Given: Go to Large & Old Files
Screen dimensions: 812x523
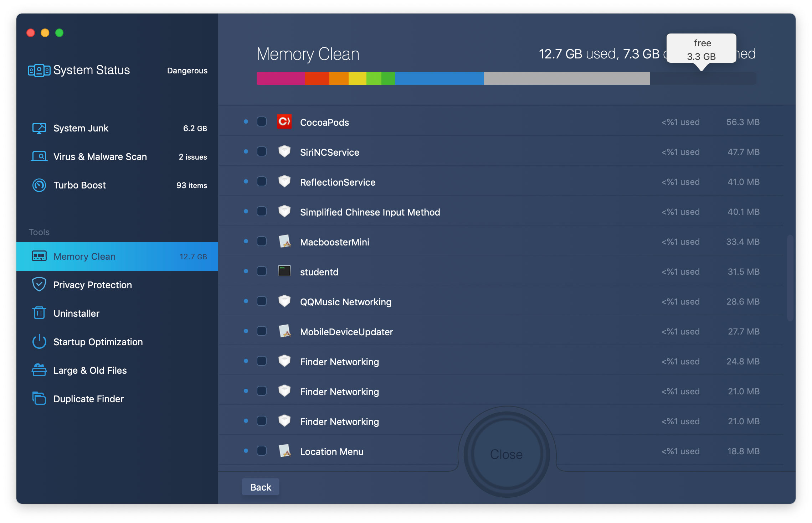Looking at the screenshot, I should coord(117,371).
